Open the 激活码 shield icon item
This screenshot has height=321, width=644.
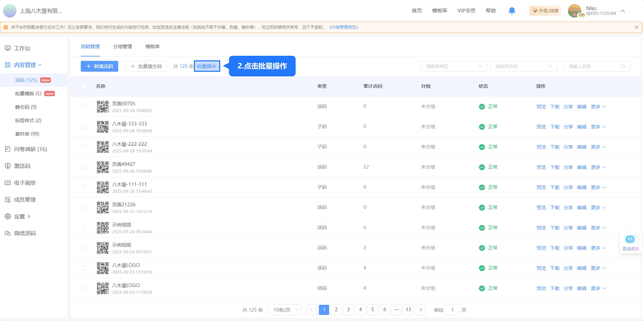(8, 166)
